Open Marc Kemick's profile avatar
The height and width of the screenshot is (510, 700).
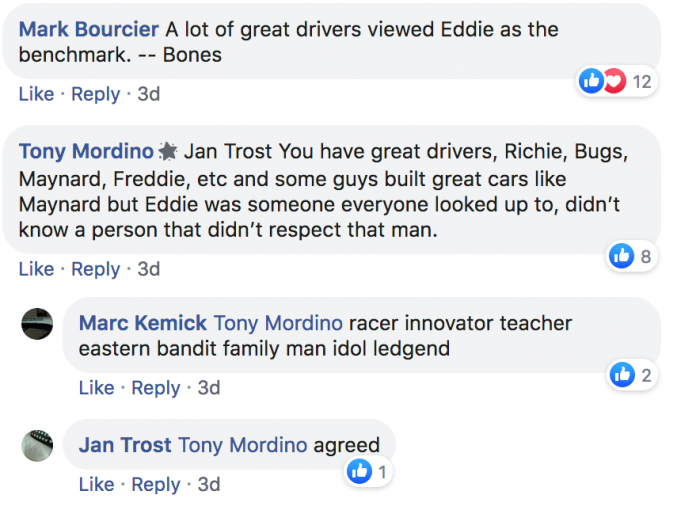pos(37,324)
